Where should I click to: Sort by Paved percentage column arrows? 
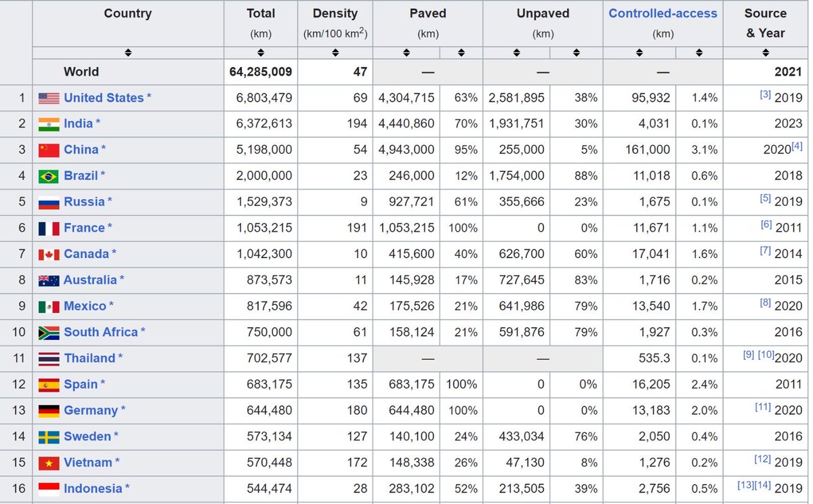coord(461,53)
